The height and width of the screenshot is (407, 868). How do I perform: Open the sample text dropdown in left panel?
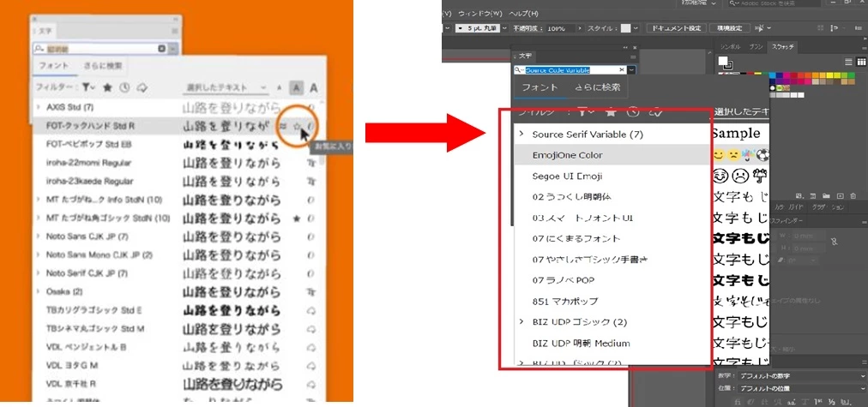[226, 87]
